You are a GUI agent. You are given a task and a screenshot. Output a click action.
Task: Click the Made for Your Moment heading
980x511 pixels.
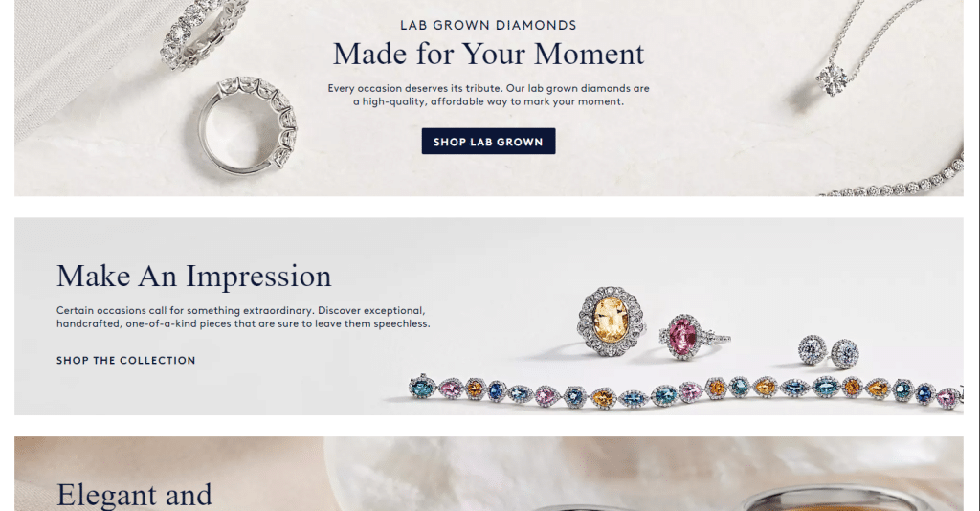point(488,54)
